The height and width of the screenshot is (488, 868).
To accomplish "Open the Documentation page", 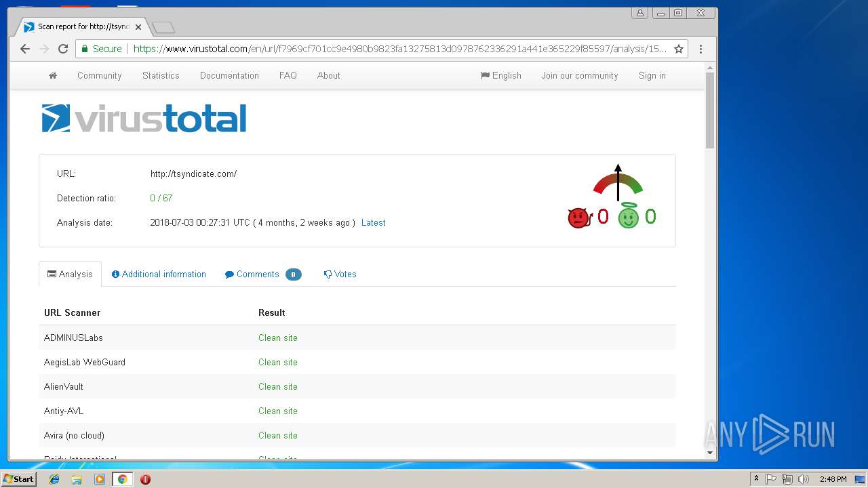I will click(x=229, y=76).
